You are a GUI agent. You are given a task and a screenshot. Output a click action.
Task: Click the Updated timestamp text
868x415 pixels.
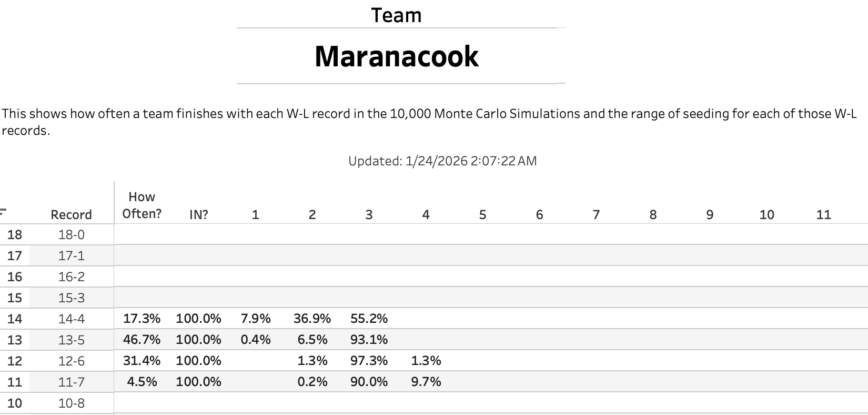click(442, 161)
